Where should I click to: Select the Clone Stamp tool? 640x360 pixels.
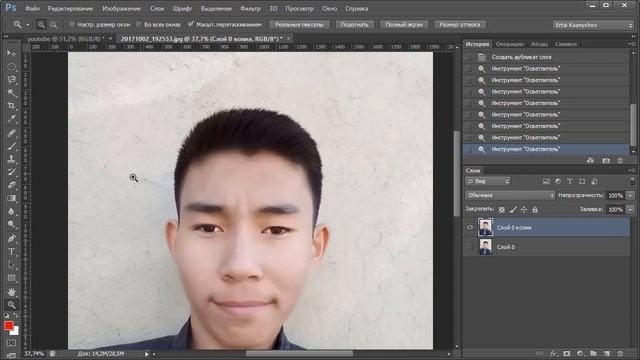pyautogui.click(x=11, y=159)
